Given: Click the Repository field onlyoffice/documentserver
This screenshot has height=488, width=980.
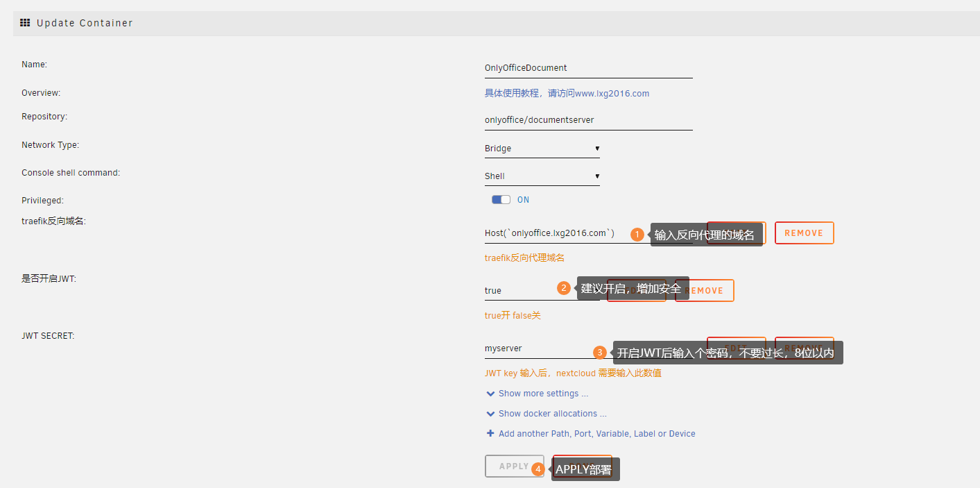Looking at the screenshot, I should click(x=589, y=120).
